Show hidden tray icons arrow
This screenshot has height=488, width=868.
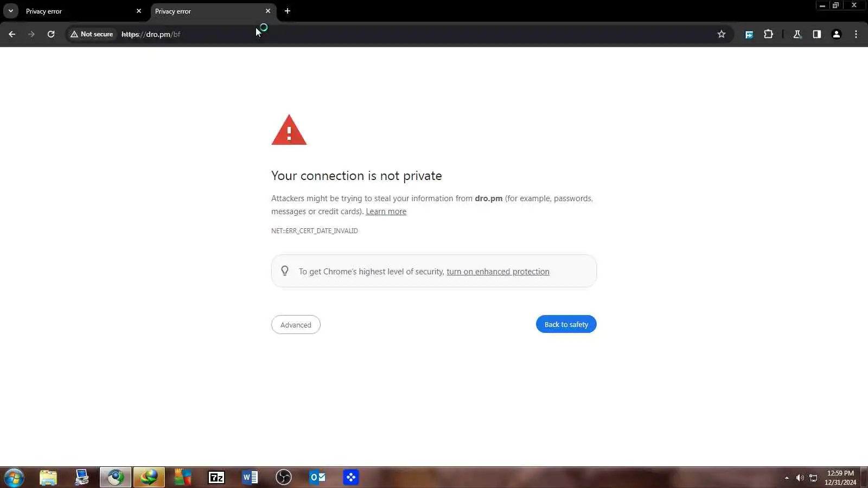pyautogui.click(x=787, y=478)
